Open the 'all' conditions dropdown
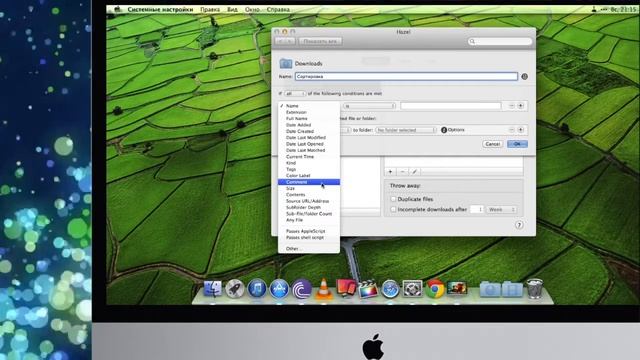Screen dimensions: 640x360 click(295, 94)
